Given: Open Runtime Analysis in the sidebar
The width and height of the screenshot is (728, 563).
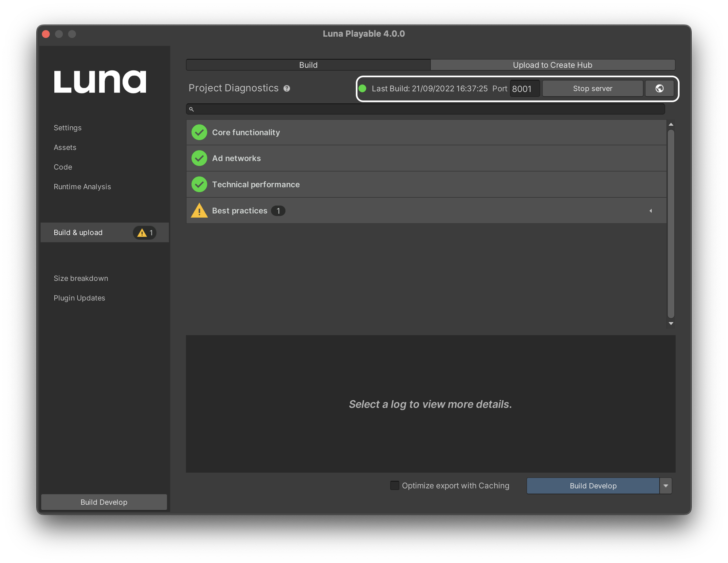Looking at the screenshot, I should pyautogui.click(x=82, y=187).
